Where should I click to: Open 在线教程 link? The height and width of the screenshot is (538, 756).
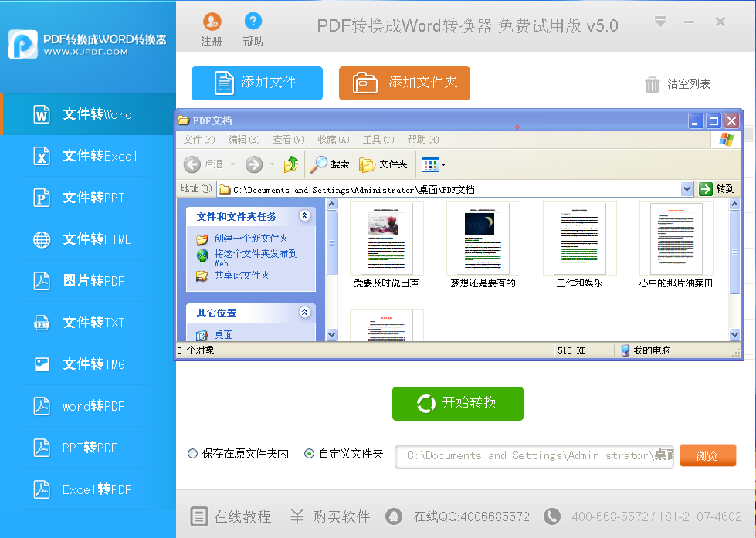click(230, 517)
